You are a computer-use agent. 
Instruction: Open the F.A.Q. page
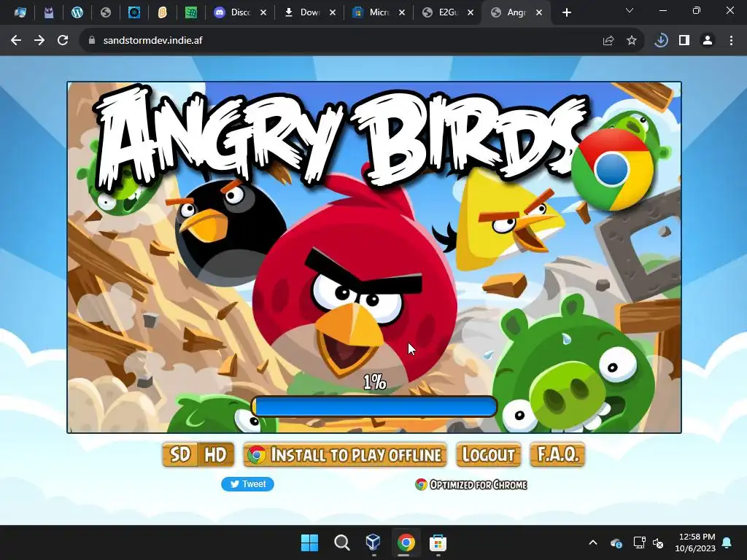coord(557,455)
